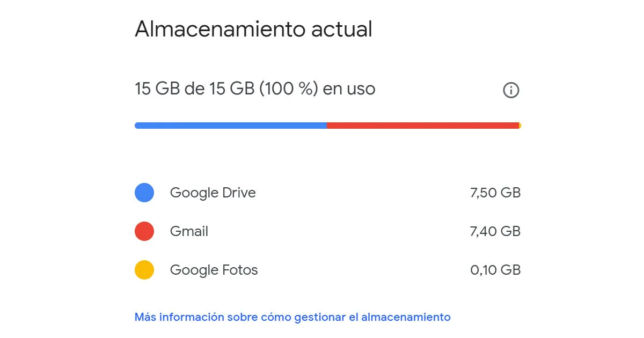
Task: Click 'Más información sobre cómo gestionar el almacenamiento'
Action: [292, 317]
